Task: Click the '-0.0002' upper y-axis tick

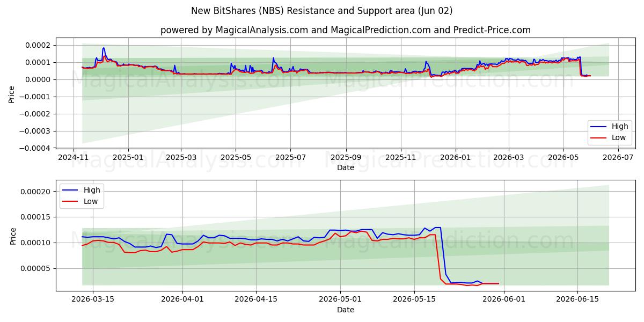Action: click(35, 114)
